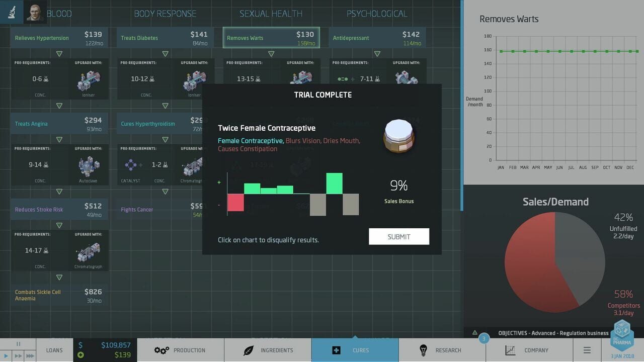The image size is (644, 362).
Task: Select the Fights Cancer cure
Action: [x=160, y=209]
